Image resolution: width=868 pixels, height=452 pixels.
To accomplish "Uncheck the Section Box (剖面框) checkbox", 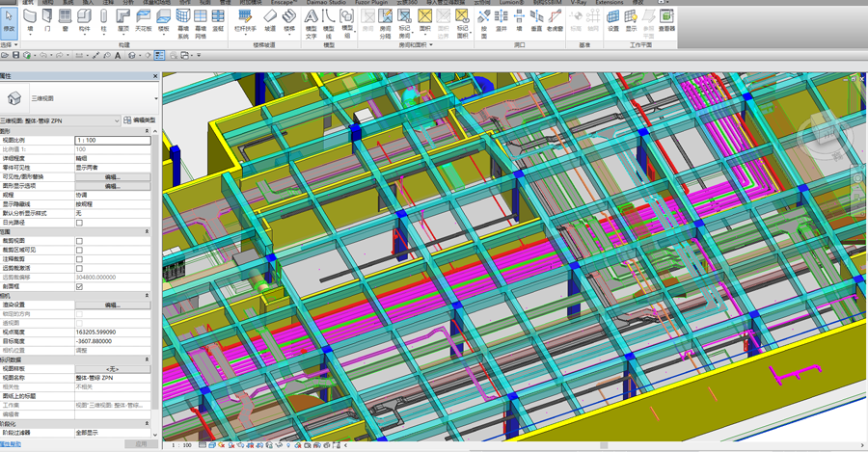I will (79, 286).
